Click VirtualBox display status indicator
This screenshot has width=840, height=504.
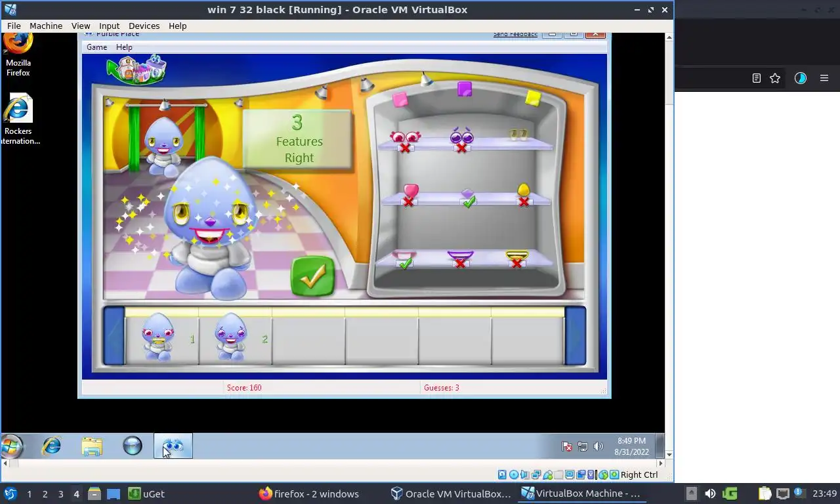570,474
